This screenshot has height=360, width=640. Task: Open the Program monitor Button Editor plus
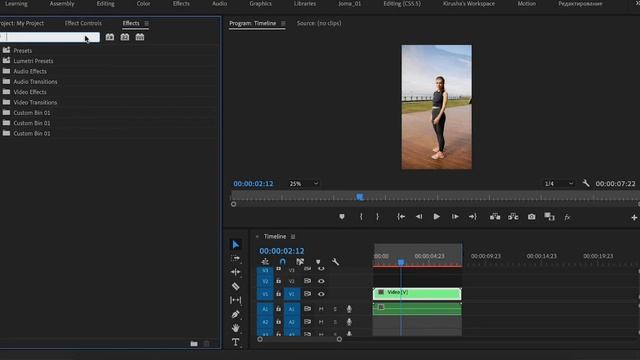pos(634,218)
